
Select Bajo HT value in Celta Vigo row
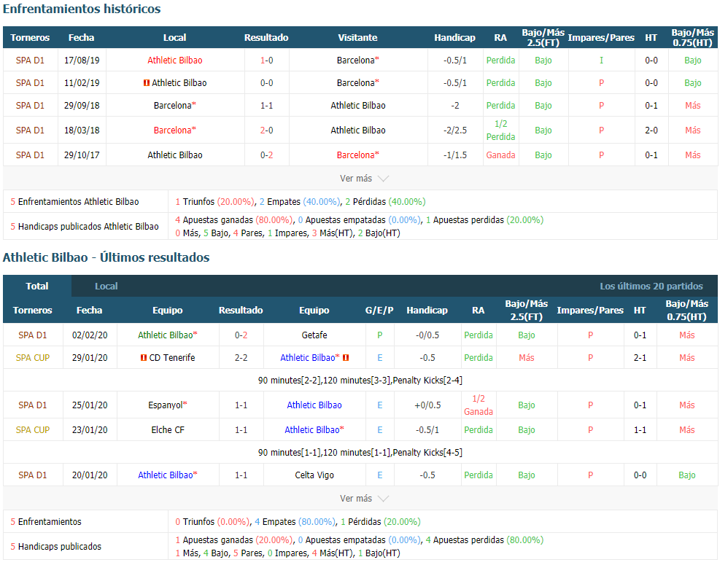[686, 475]
